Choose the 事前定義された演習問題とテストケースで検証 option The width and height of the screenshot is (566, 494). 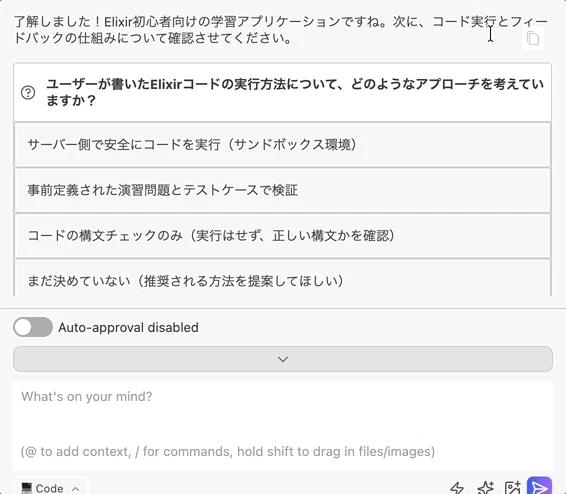pos(282,190)
